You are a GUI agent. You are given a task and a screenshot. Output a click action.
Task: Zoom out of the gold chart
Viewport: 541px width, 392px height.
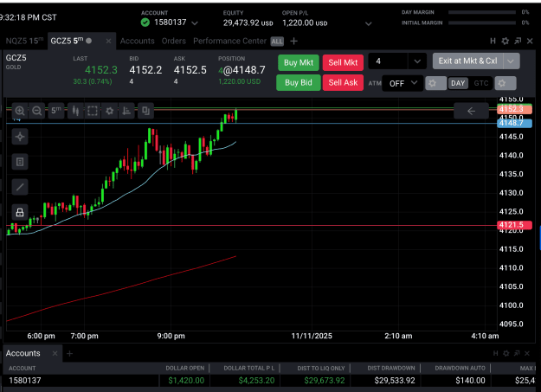click(37, 111)
